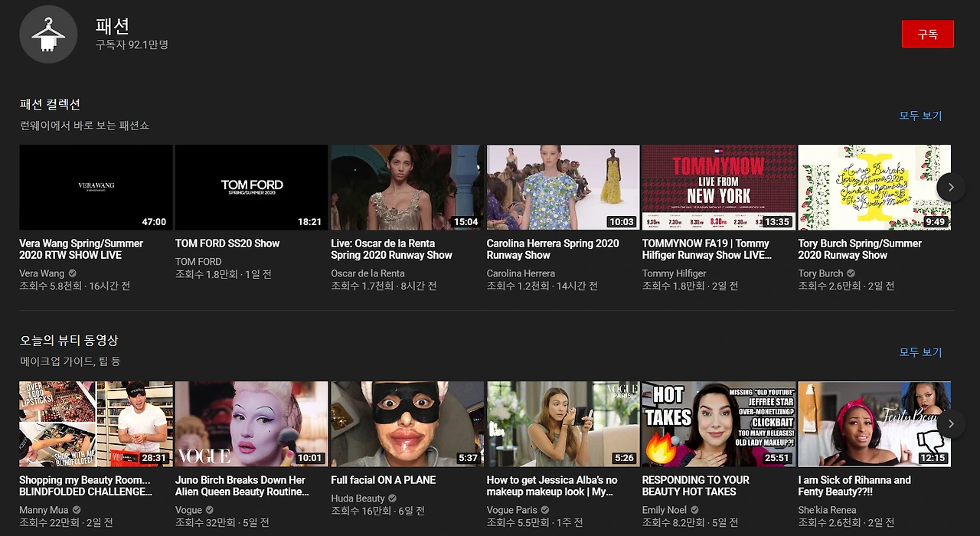Click the title Tory Burch Spring/Summer 2020 Runway Show

pyautogui.click(x=860, y=250)
